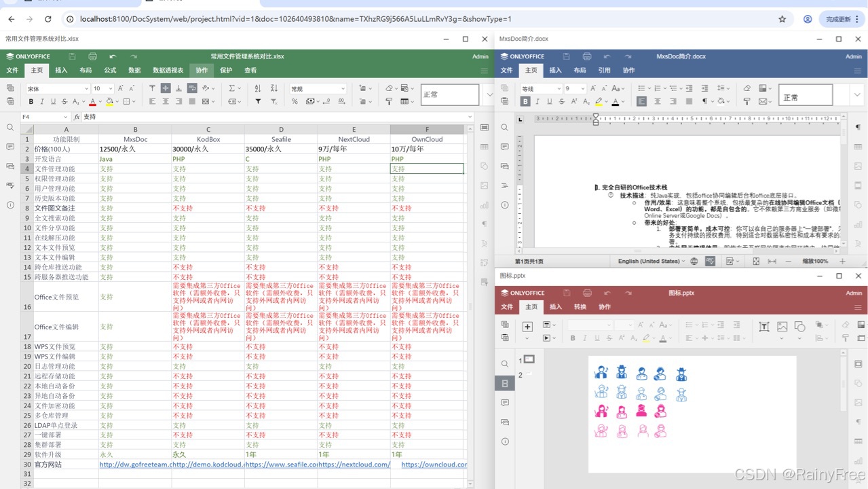Switch to 保护 tab in spreadsheet
The width and height of the screenshot is (868, 489).
226,70
